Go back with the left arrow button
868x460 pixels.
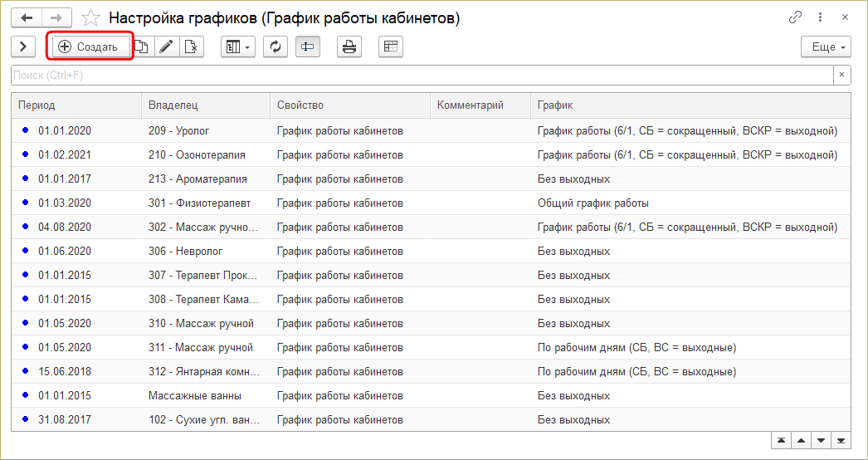[27, 17]
